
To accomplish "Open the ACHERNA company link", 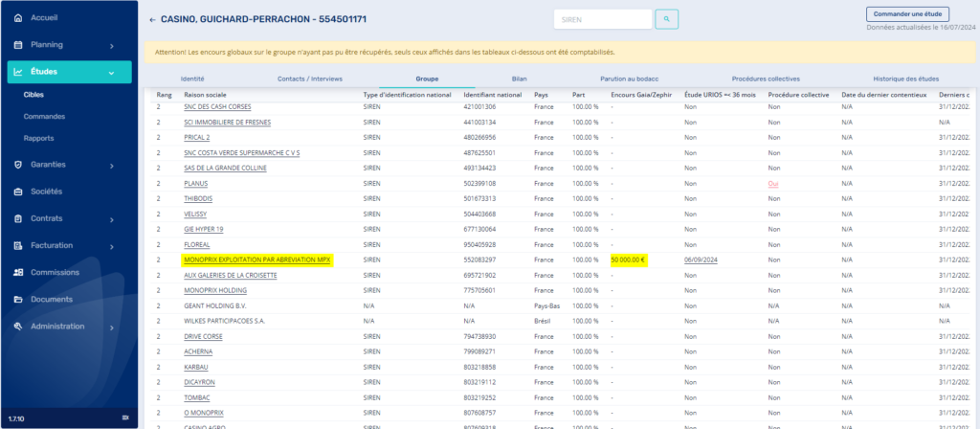I will [198, 352].
